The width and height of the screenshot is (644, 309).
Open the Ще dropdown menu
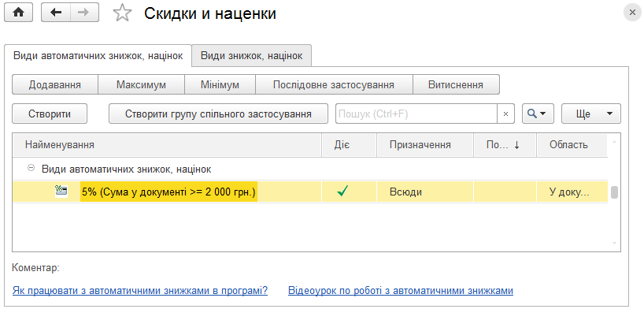pos(591,114)
